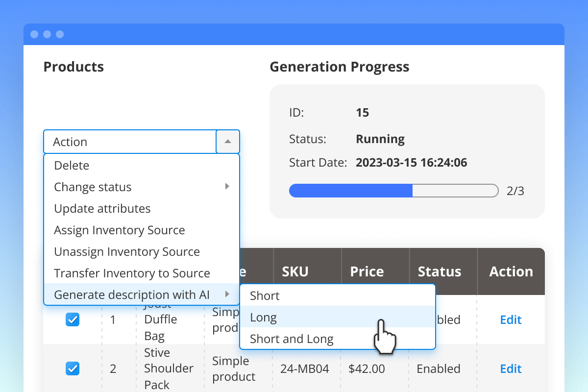Edit the Joust Duffle Bag product
This screenshot has height=392, width=588.
pos(511,320)
